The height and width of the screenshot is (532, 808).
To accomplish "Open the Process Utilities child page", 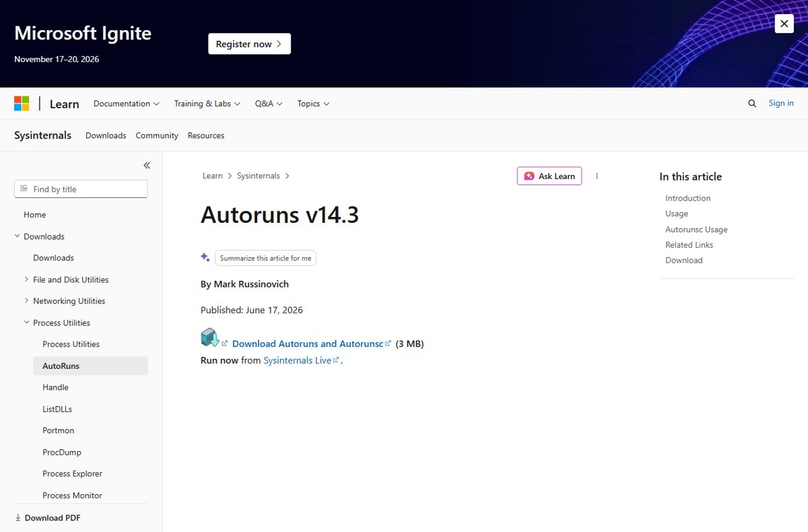I will (x=71, y=344).
